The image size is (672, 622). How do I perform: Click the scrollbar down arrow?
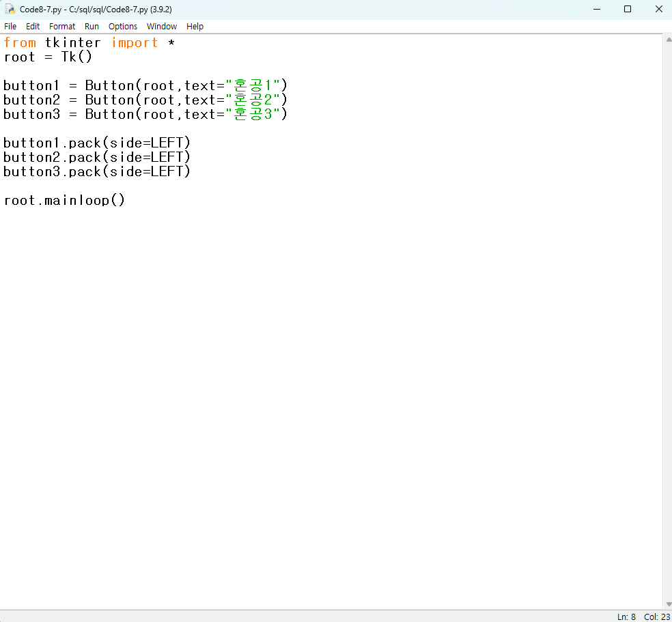[x=668, y=604]
